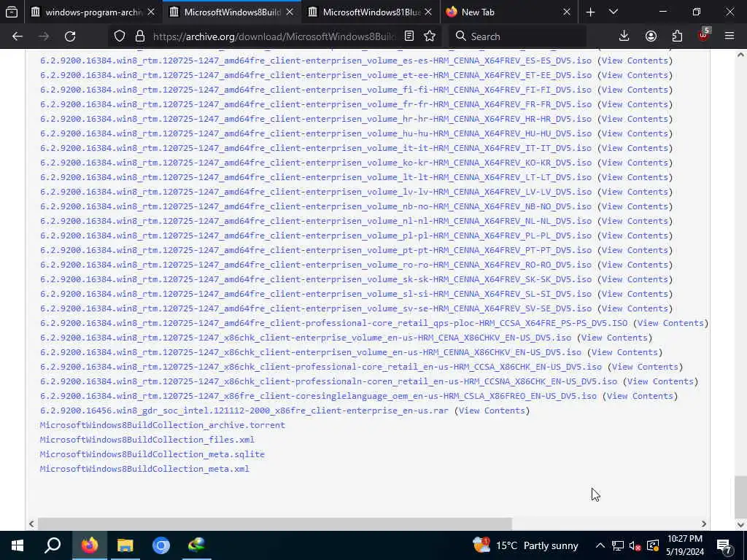Open uBlock Origin extension icon

(704, 36)
